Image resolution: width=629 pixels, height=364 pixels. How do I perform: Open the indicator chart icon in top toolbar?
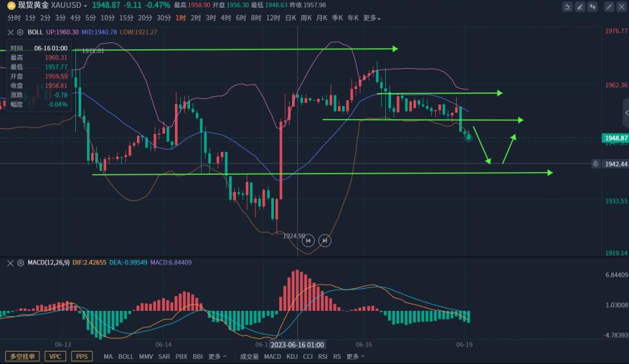coord(567,7)
